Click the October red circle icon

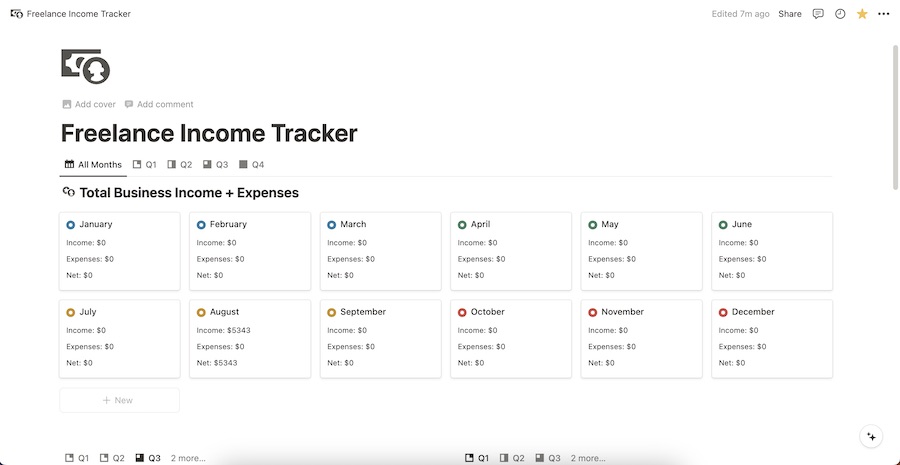click(x=462, y=312)
